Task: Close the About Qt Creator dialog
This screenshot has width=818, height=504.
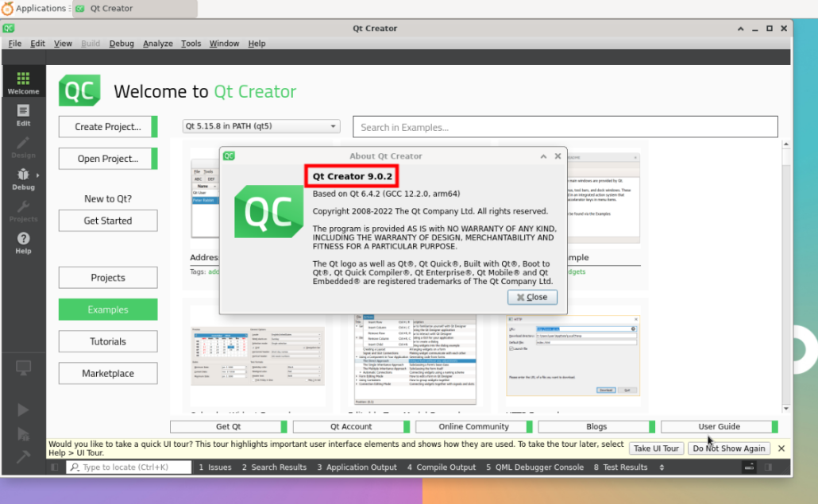Action: pyautogui.click(x=532, y=297)
